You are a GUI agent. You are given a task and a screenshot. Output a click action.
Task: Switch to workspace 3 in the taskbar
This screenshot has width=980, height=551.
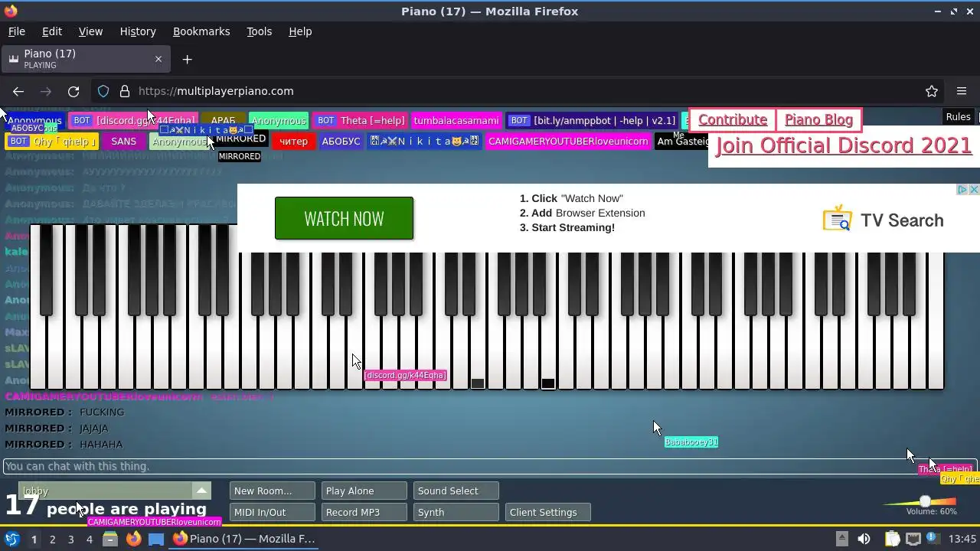click(x=70, y=539)
